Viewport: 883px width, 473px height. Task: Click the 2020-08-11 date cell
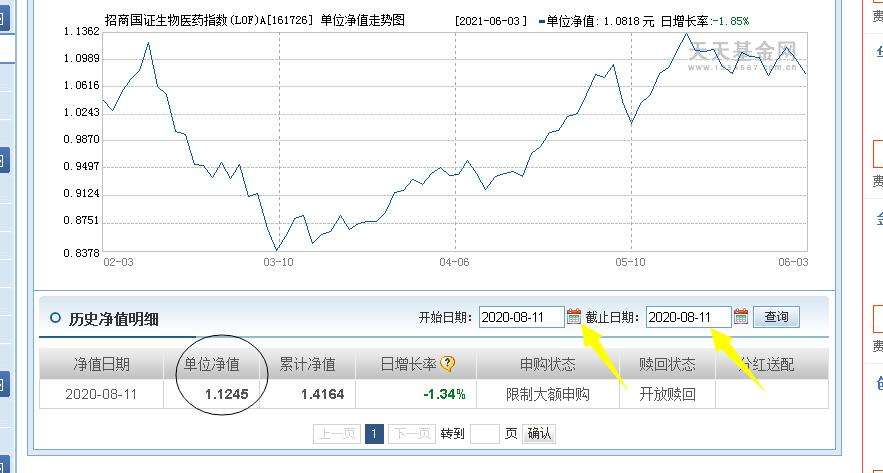click(101, 394)
